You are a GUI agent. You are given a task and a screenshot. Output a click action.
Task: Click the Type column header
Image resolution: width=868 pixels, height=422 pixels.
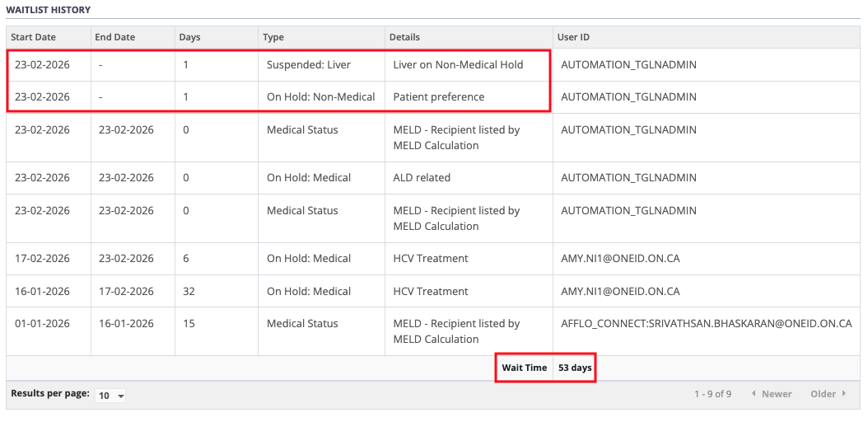[x=273, y=37]
